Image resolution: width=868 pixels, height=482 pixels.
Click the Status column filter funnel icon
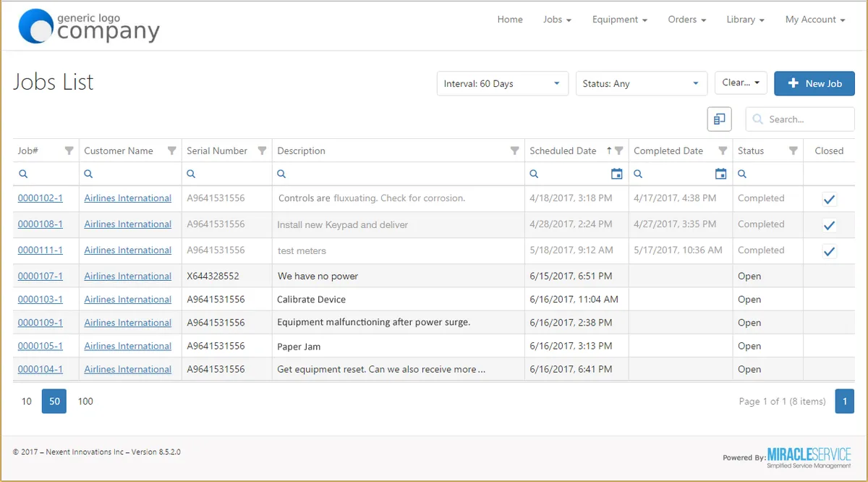click(793, 151)
